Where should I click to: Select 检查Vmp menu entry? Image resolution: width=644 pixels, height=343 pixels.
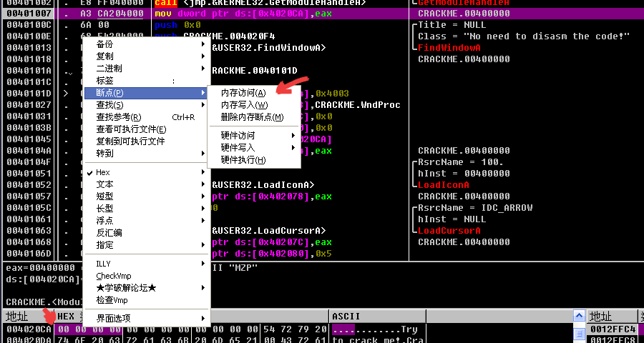point(147,300)
